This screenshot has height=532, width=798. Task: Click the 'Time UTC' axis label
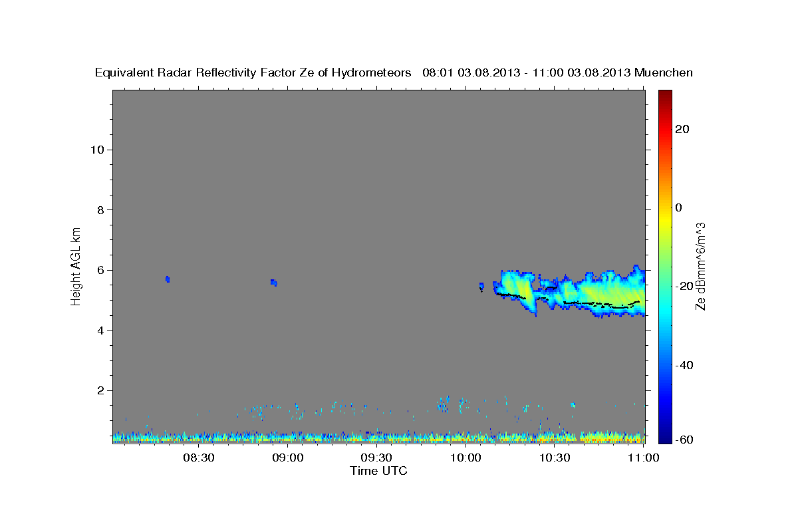(x=378, y=471)
